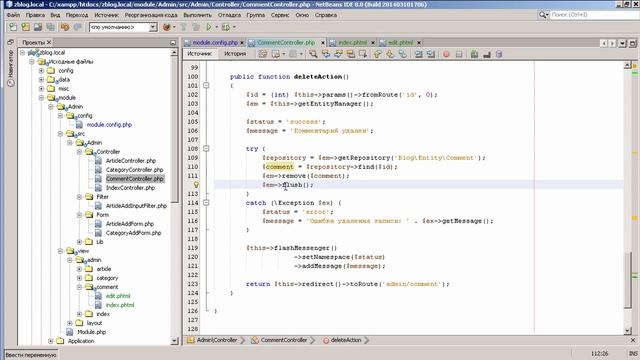
Task: Toggle Bookmark on current line
Action: tap(402, 54)
